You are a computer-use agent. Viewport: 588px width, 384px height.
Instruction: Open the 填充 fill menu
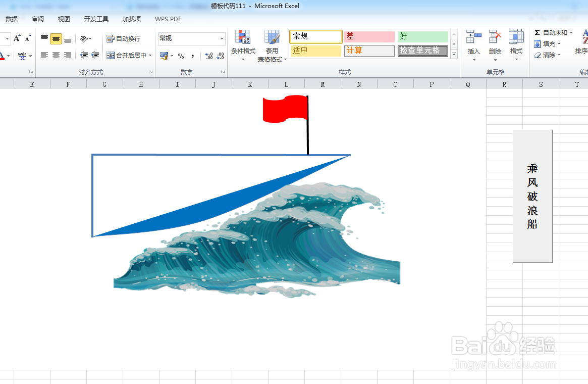click(547, 44)
